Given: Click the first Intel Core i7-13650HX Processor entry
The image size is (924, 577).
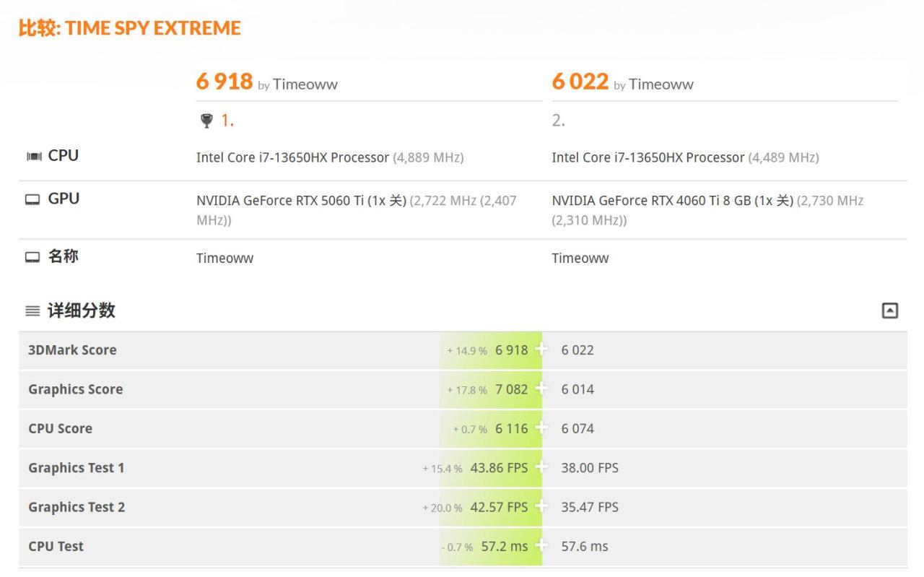Looking at the screenshot, I should [x=292, y=157].
